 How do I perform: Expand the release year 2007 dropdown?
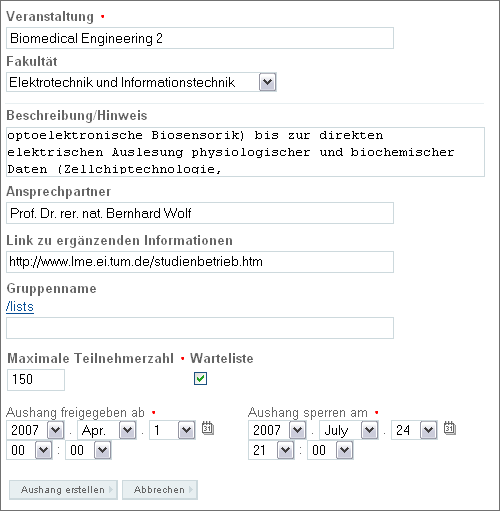pyautogui.click(x=35, y=430)
